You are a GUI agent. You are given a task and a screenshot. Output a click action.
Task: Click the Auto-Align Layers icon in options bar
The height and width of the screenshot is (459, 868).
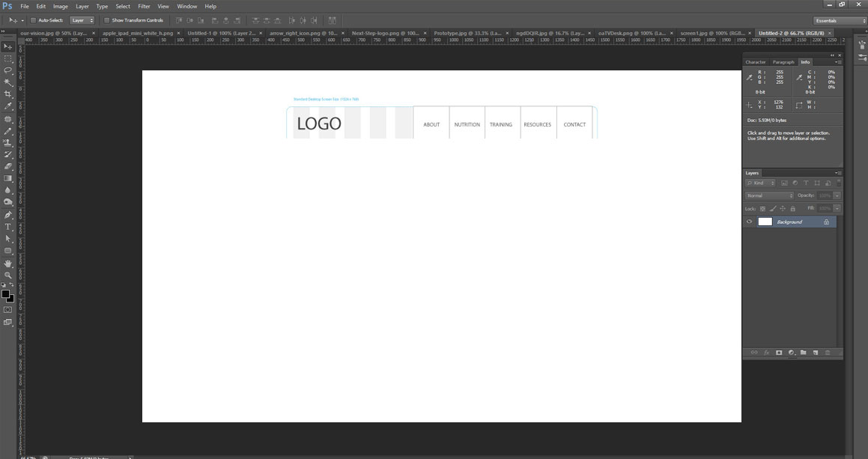click(332, 20)
